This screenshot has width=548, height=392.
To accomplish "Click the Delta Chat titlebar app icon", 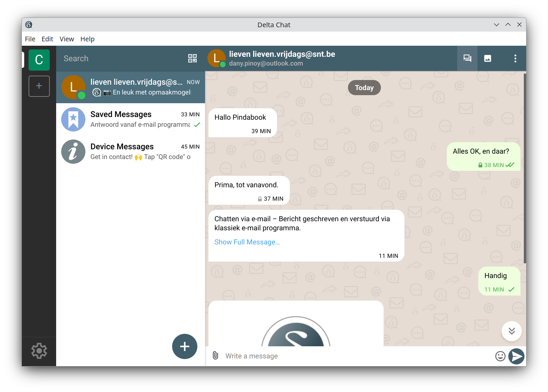I will 29,25.
